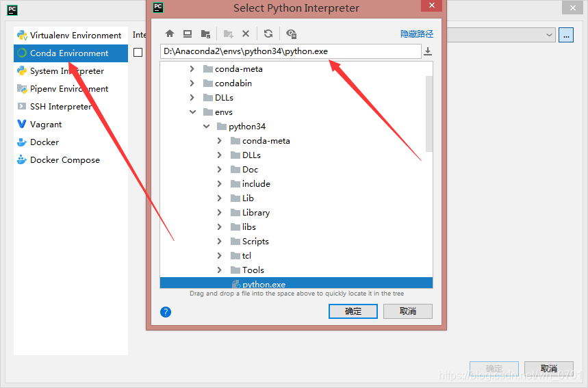Click the path history download arrow icon
This screenshot has height=388, width=588.
click(x=428, y=51)
